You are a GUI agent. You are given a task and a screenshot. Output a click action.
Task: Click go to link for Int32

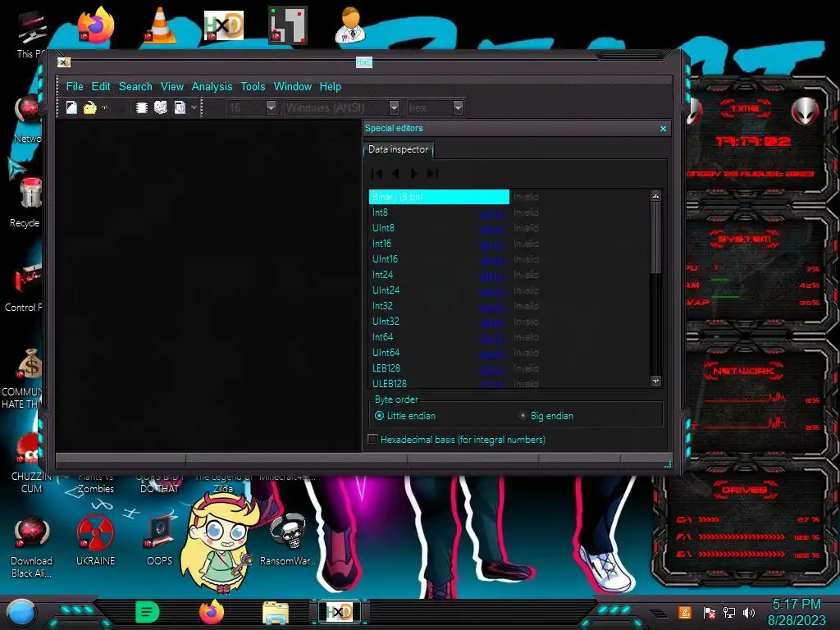click(x=492, y=307)
